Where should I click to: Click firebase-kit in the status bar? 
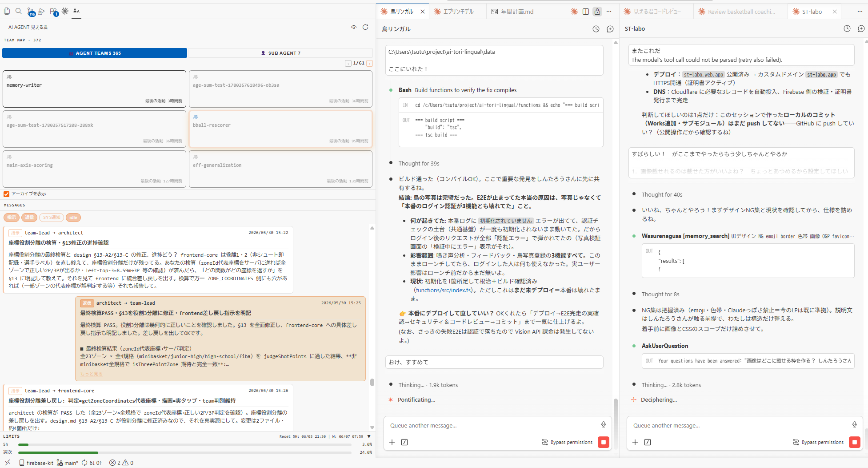36,463
